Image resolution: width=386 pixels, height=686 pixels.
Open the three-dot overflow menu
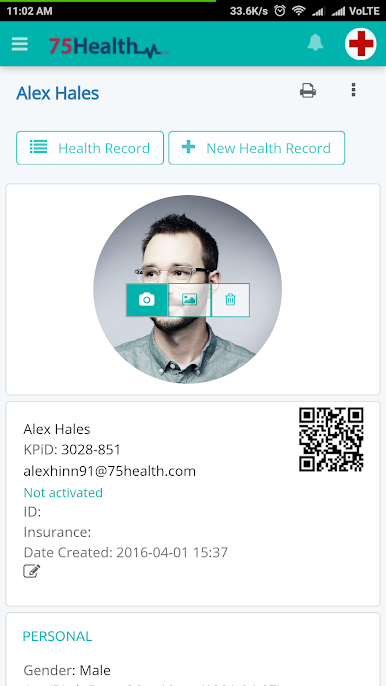[354, 90]
